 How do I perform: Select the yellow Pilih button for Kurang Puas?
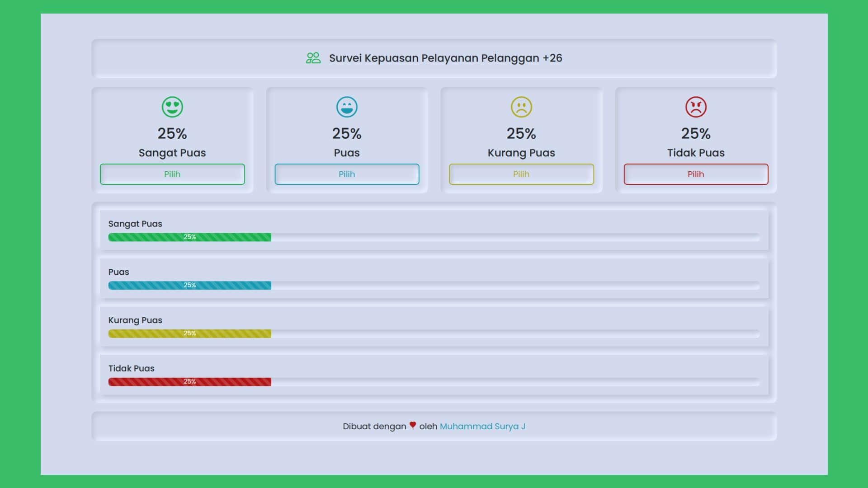click(521, 174)
